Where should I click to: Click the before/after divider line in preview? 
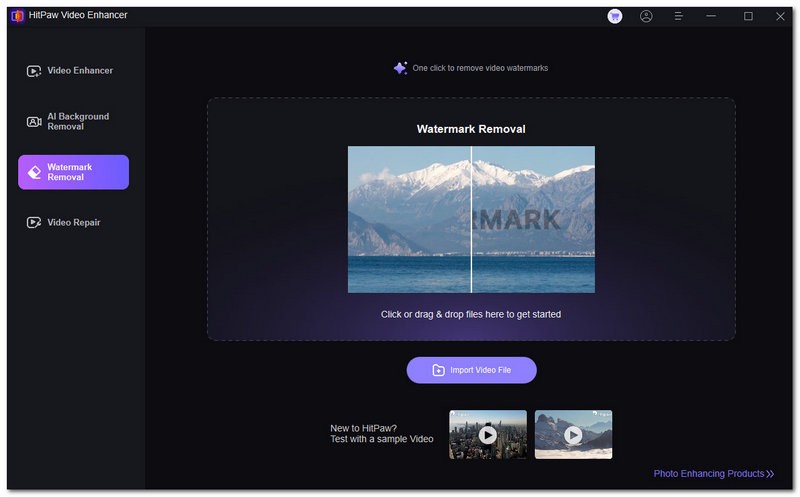[x=471, y=219]
